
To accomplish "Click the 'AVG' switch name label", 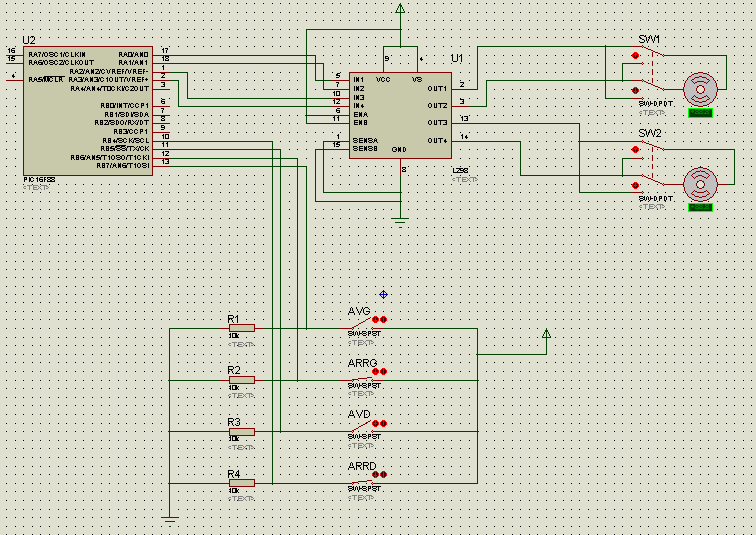I will [359, 311].
